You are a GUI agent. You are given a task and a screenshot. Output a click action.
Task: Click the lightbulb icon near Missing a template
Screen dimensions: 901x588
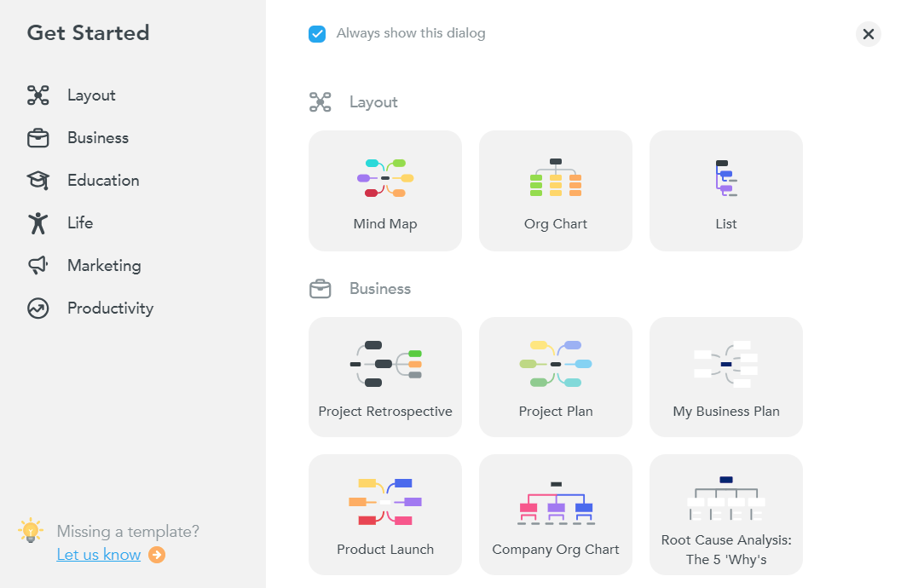(32, 531)
